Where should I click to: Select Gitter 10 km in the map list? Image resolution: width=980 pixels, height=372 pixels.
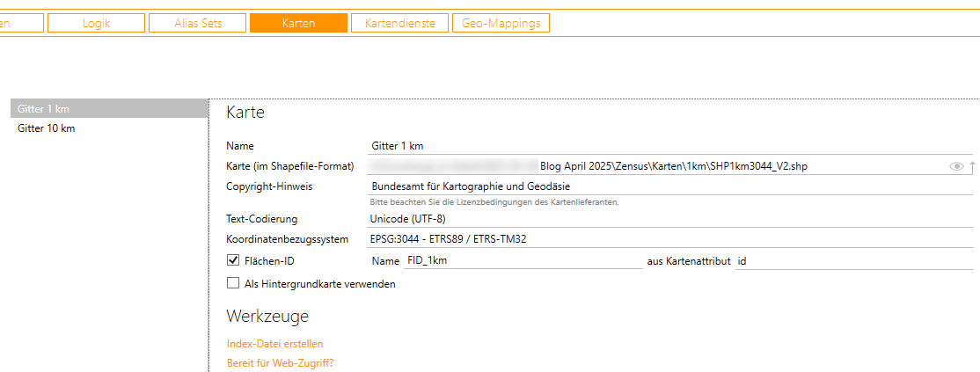tap(109, 128)
